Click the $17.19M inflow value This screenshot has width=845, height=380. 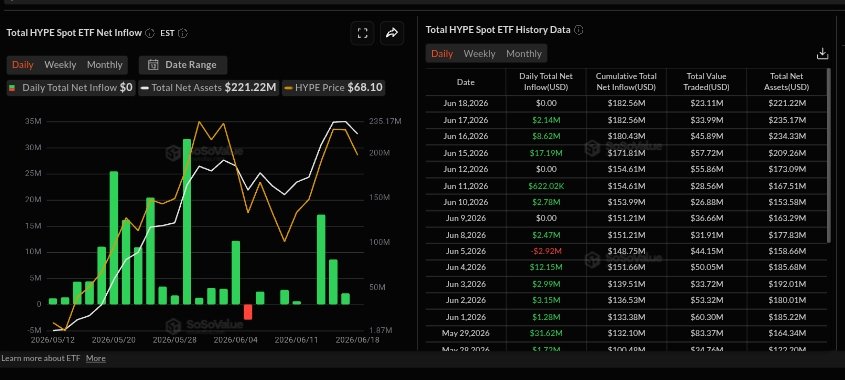(546, 153)
